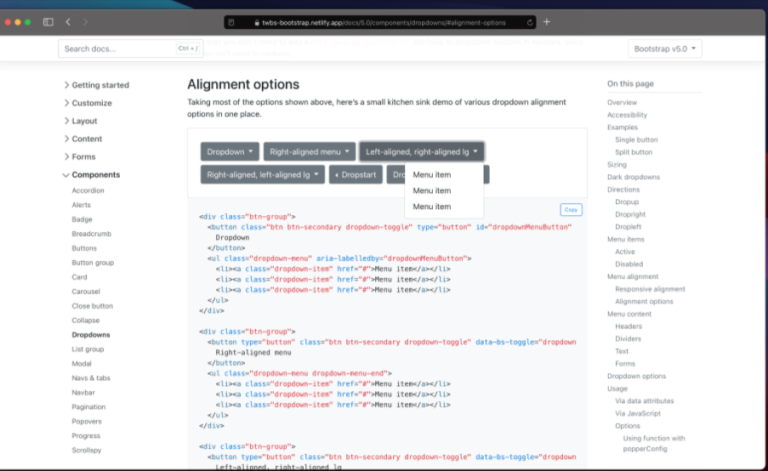Viewport: 768px width, 471px height.
Task: Toggle the Safari sidebar icon
Action: 48,22
